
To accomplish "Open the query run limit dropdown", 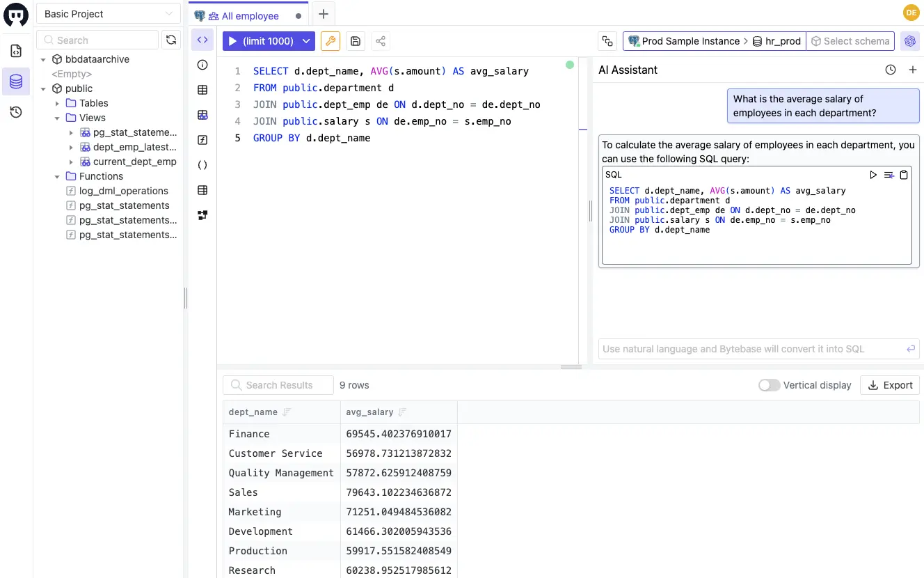I will [306, 41].
